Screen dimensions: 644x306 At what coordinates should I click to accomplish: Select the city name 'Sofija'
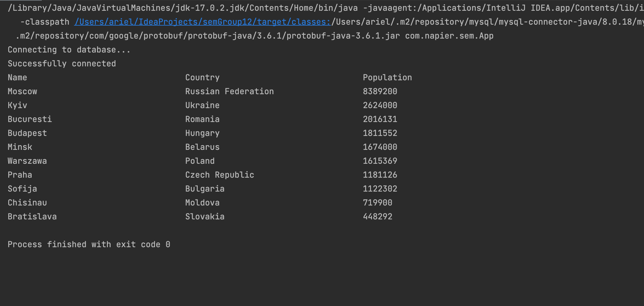click(x=22, y=189)
